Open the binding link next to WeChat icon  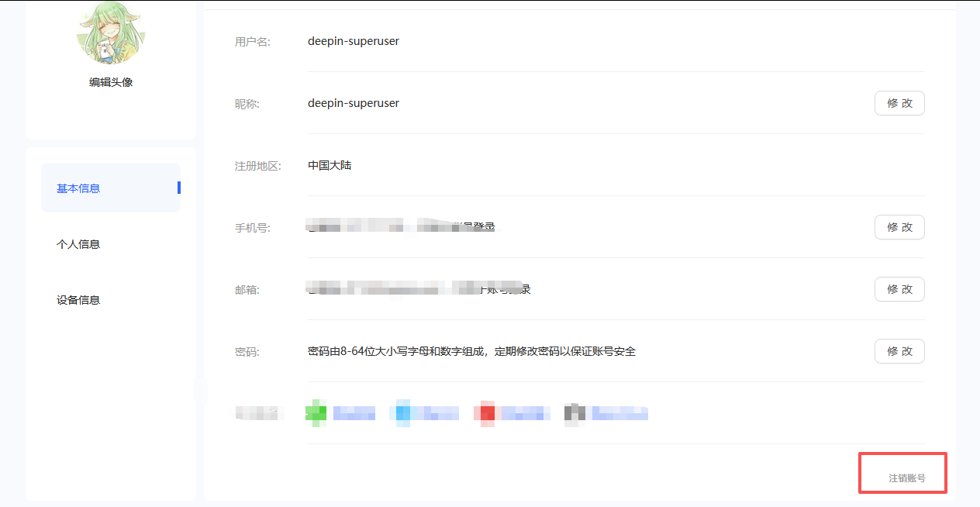(x=354, y=412)
